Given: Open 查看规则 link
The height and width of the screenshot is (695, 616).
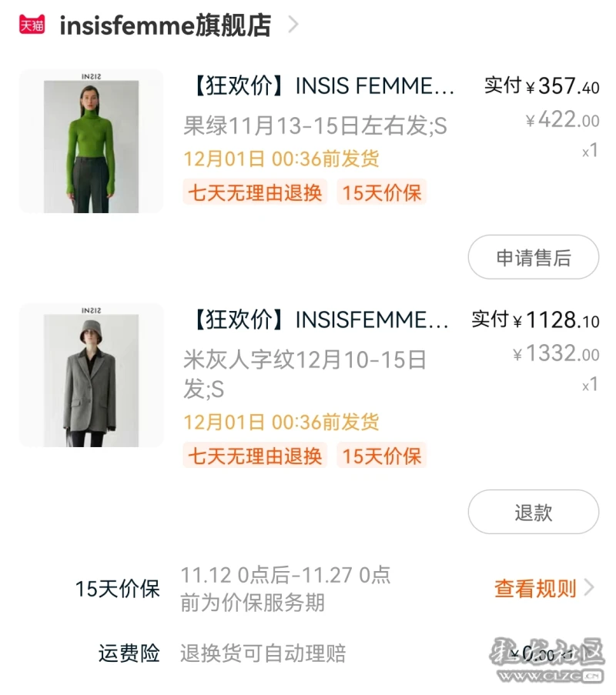Looking at the screenshot, I should point(535,589).
